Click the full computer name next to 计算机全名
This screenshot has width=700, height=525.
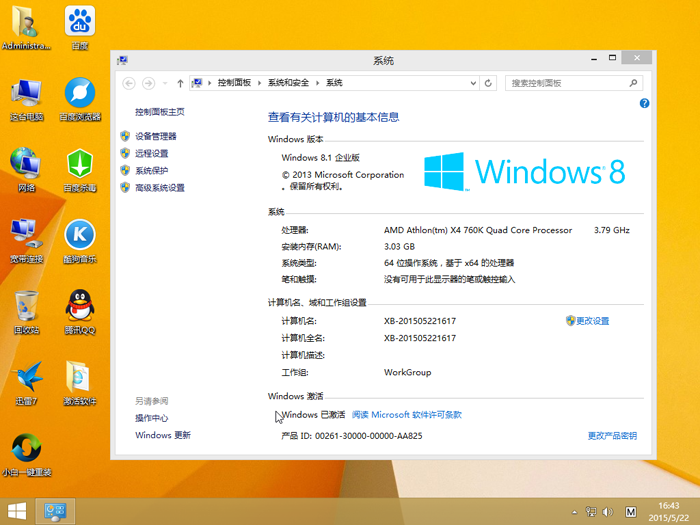pyautogui.click(x=420, y=338)
